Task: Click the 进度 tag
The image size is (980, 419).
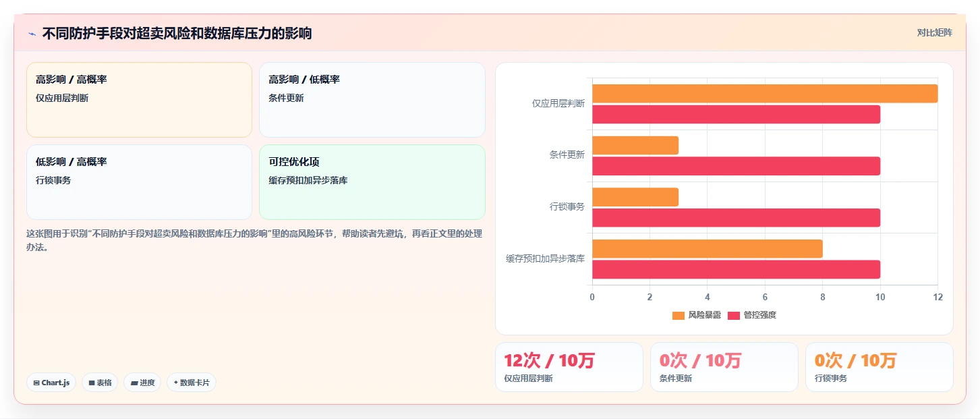Action: [x=142, y=383]
